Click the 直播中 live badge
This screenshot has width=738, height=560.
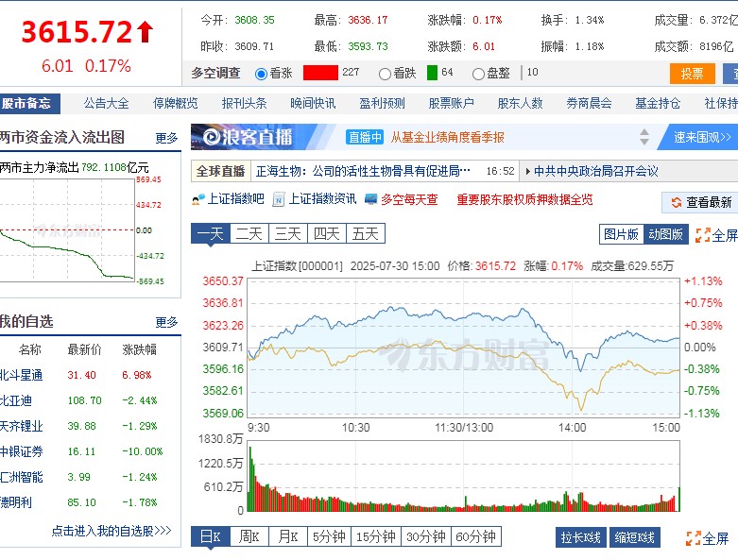365,137
